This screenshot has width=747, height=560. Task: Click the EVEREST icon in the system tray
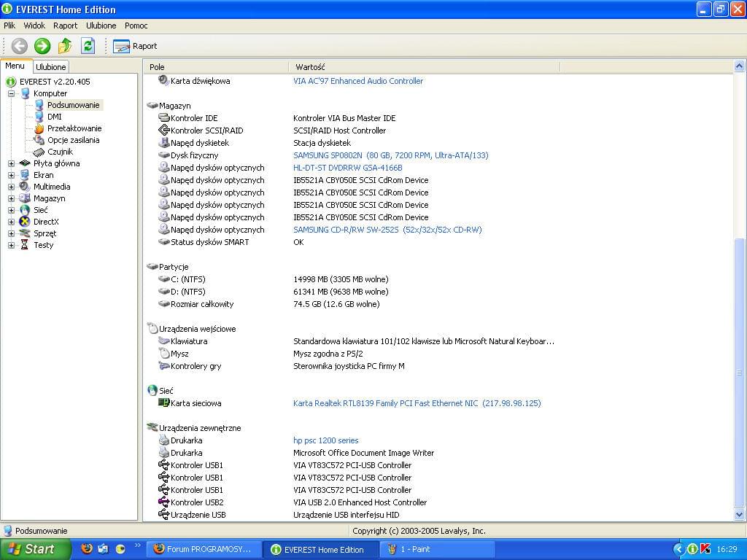click(x=693, y=549)
